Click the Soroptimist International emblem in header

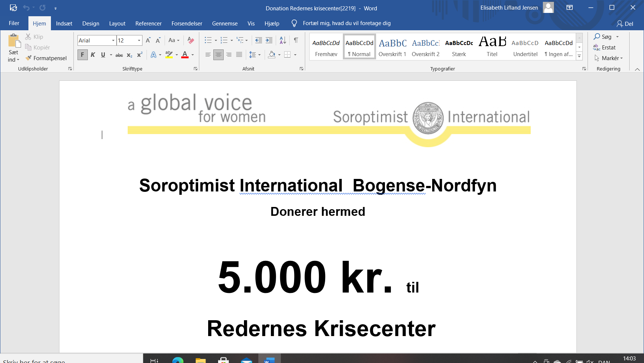[428, 118]
